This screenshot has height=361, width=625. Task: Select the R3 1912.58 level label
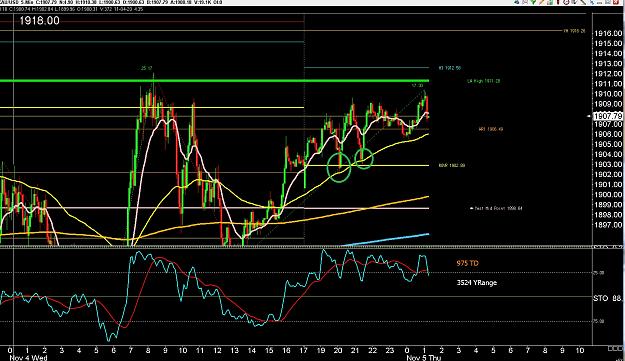click(450, 68)
